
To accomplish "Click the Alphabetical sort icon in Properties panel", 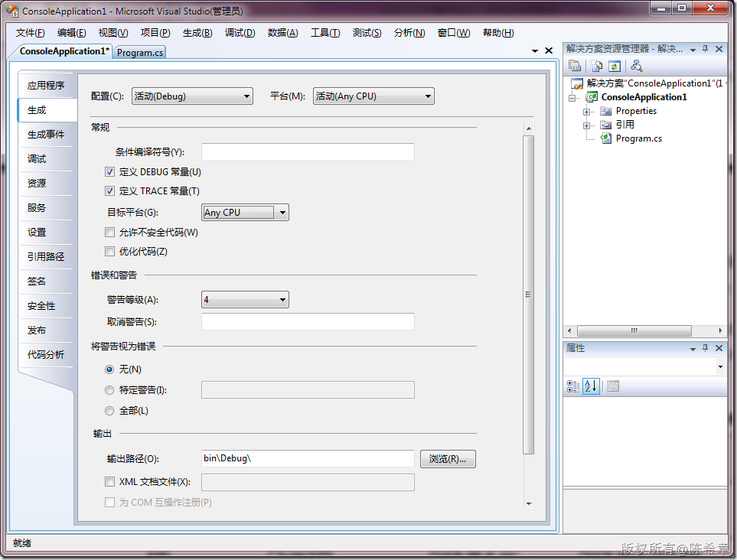I will 591,386.
